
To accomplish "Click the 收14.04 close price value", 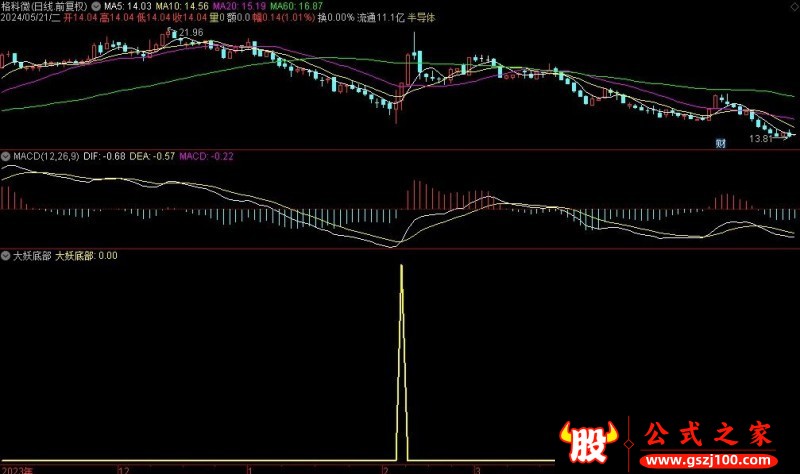I will click(x=190, y=17).
